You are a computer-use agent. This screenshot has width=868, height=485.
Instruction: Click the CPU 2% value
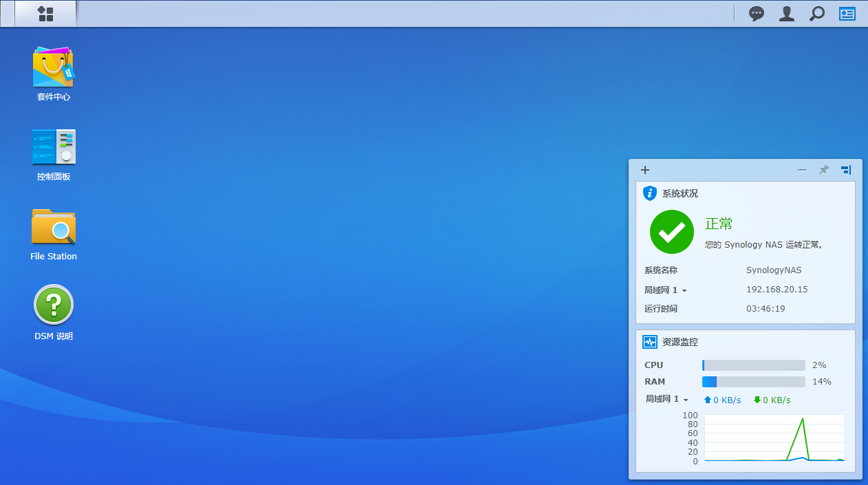pos(819,365)
